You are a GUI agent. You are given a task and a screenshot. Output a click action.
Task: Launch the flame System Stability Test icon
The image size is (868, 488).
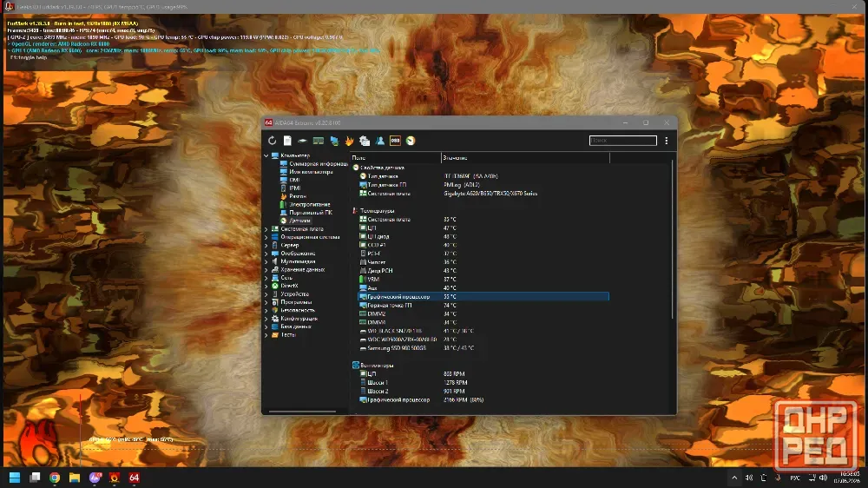click(349, 141)
